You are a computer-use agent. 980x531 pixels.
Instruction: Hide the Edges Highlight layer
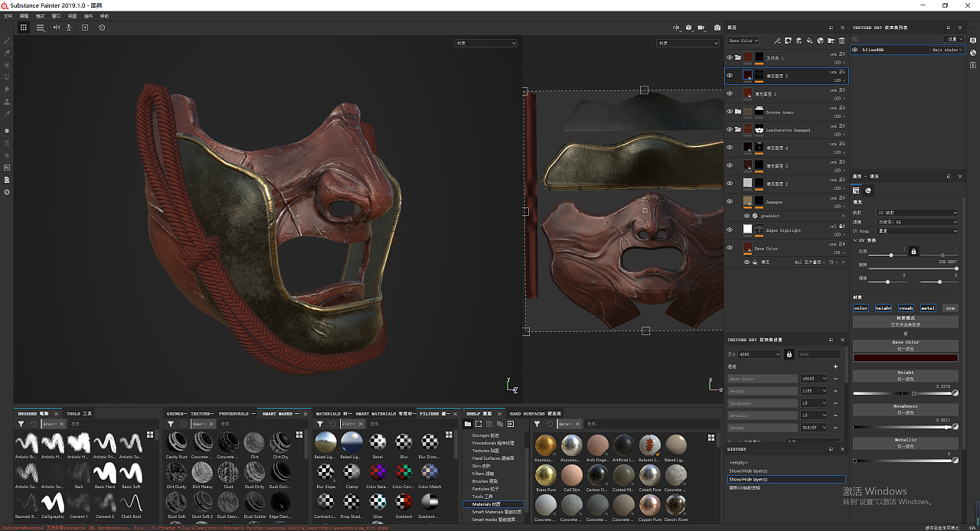point(729,230)
